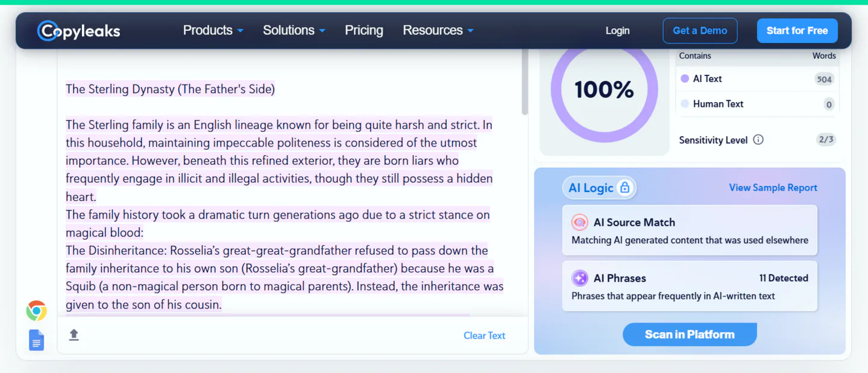This screenshot has height=373, width=868.
Task: Click Clear Text to empty the editor
Action: point(484,336)
